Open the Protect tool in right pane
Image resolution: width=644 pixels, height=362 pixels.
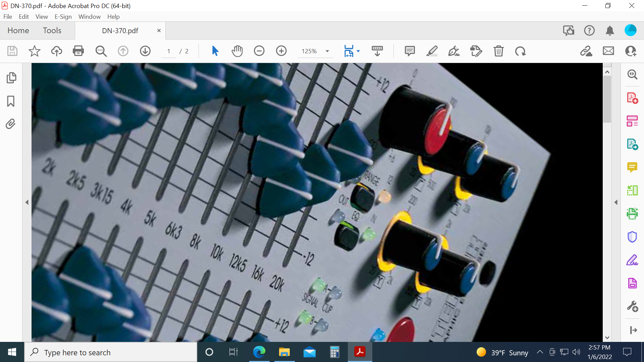pos(632,237)
